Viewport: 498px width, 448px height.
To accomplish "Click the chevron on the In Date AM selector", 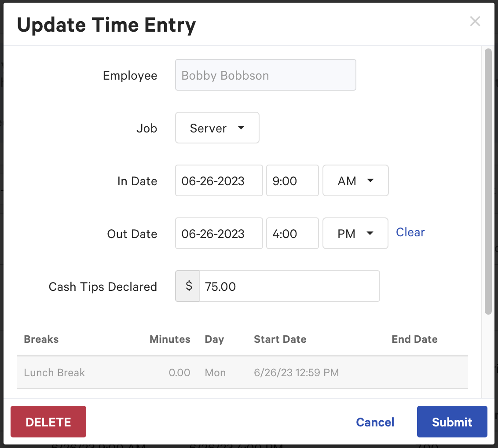I will (x=371, y=180).
